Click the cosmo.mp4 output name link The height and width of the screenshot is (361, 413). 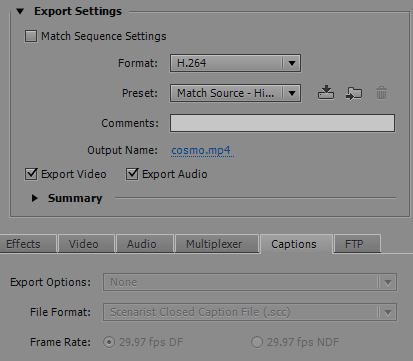[x=201, y=150]
